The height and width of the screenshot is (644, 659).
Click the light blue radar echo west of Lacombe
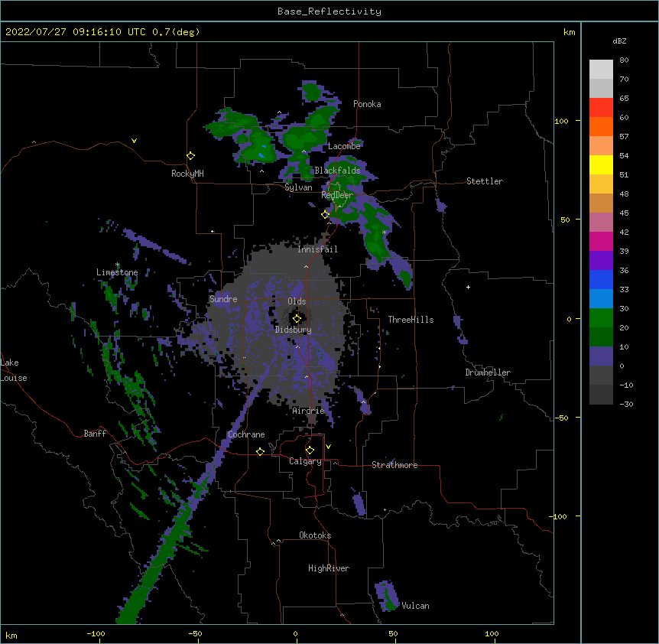261,155
